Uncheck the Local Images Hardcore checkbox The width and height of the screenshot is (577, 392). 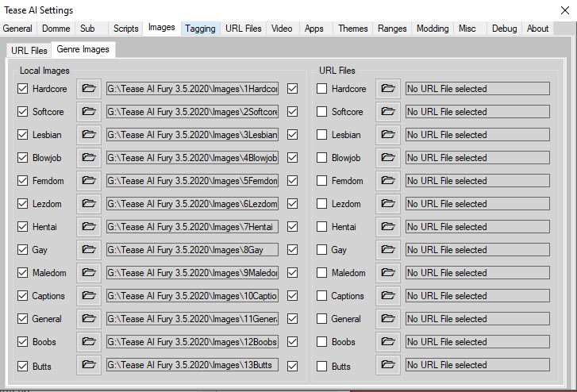pyautogui.click(x=22, y=89)
